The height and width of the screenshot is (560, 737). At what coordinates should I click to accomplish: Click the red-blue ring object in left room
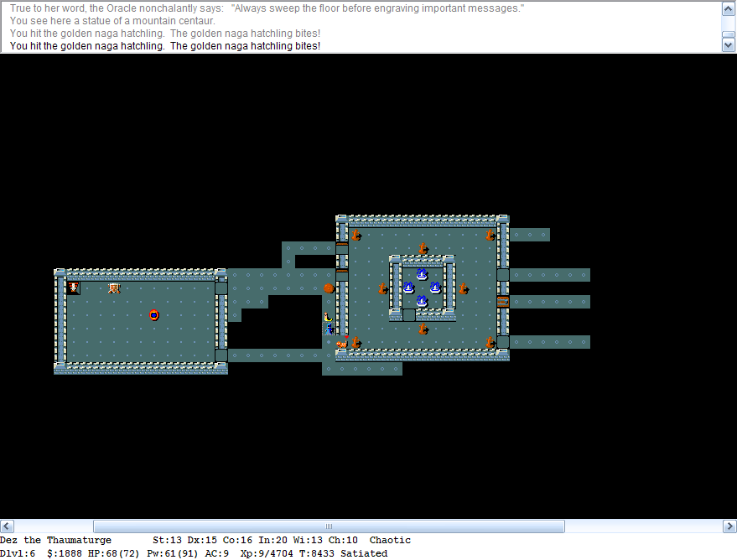[154, 315]
